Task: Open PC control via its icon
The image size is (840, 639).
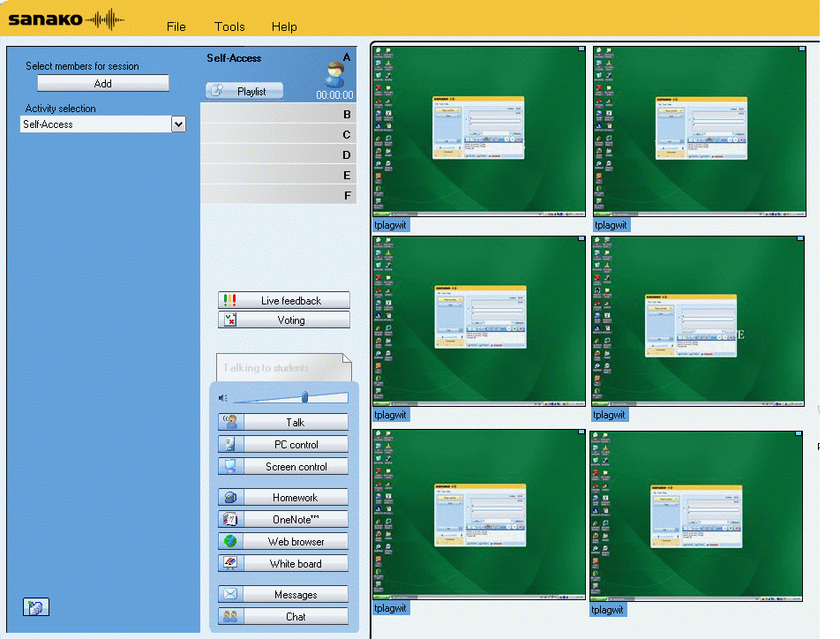Action: pyautogui.click(x=230, y=445)
